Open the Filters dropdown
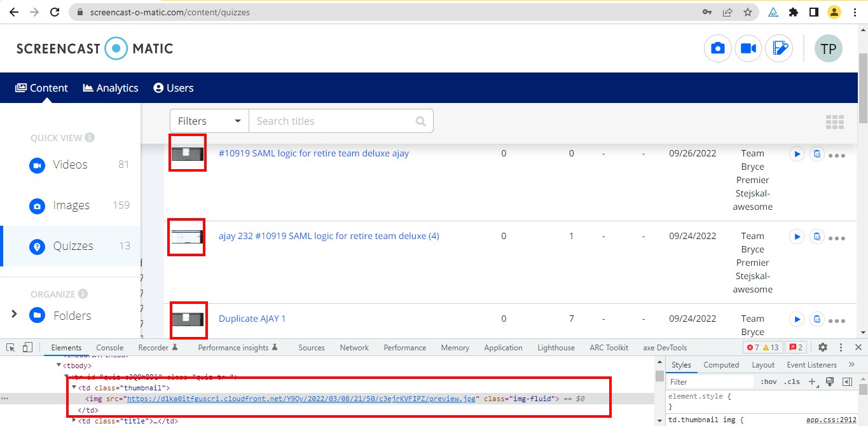The width and height of the screenshot is (868, 426). pos(209,120)
